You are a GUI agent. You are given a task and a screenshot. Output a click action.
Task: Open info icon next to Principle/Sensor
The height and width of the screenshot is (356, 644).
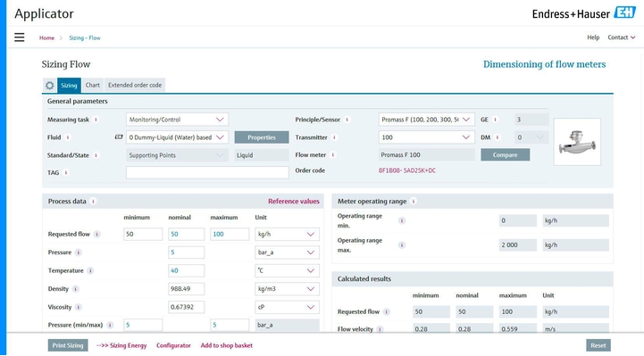(x=347, y=120)
